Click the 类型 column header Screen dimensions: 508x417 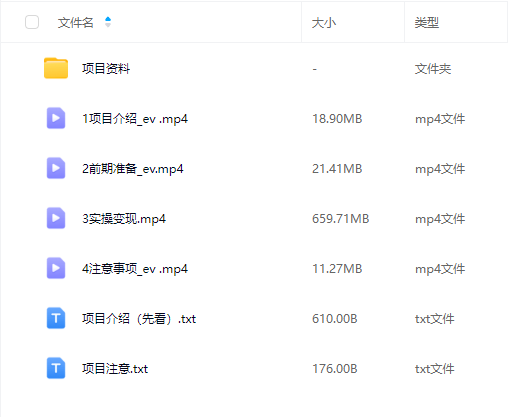427,23
